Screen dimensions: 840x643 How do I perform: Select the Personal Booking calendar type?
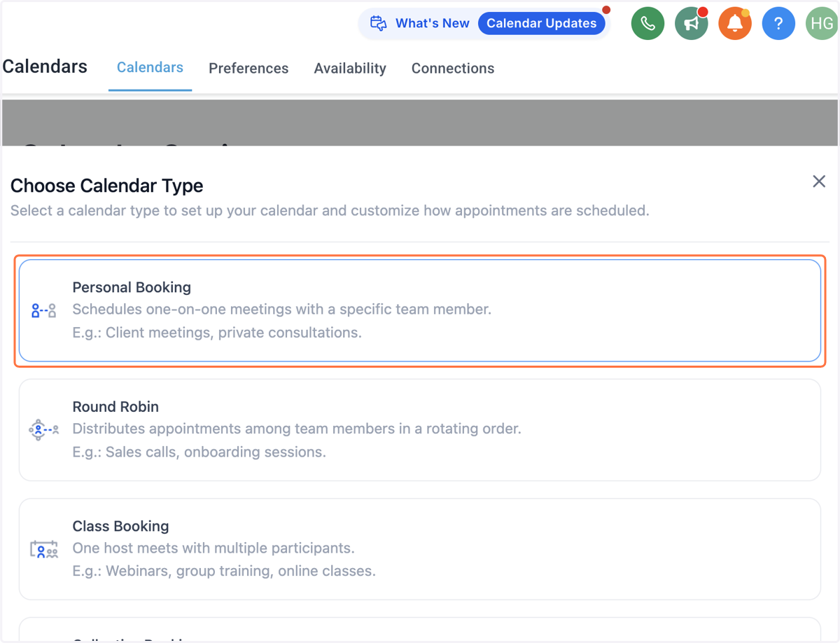click(x=420, y=310)
